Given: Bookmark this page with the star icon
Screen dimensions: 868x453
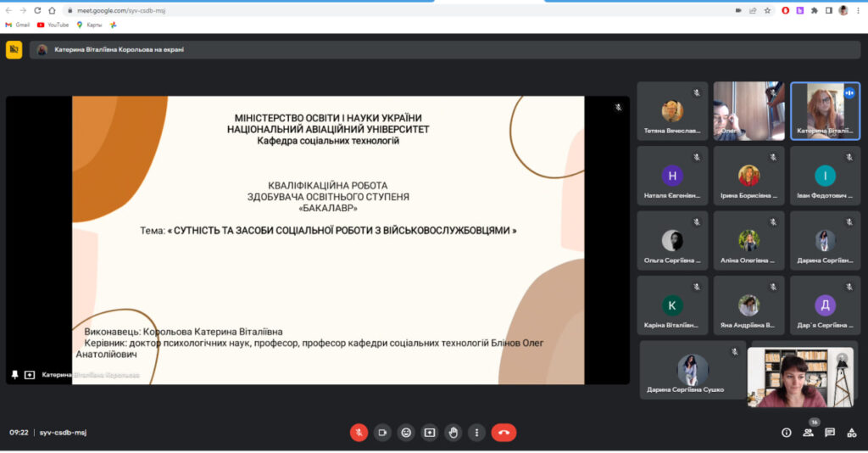Looking at the screenshot, I should [x=767, y=10].
